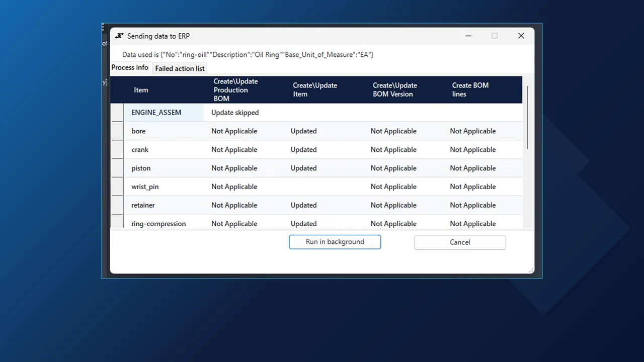Select the crank item row
The image size is (644, 362).
(x=323, y=150)
